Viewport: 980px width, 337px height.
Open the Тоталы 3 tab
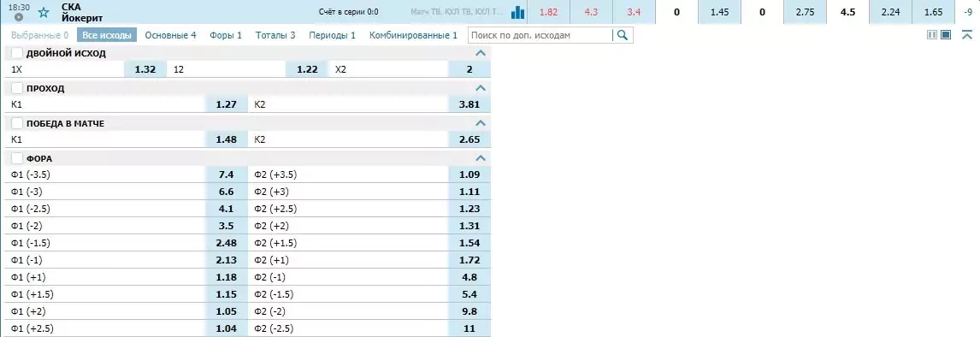click(275, 35)
